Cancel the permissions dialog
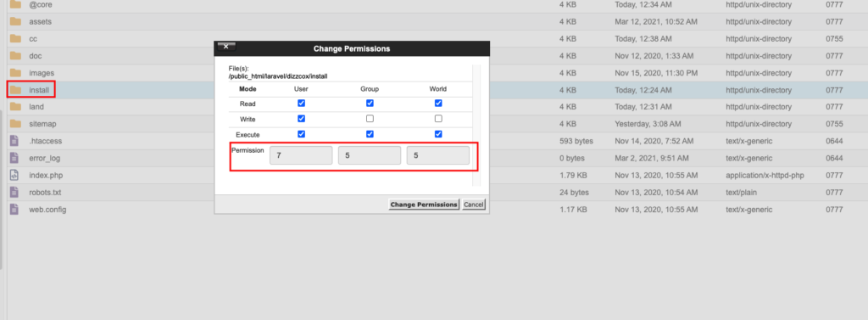868x320 pixels. pos(474,205)
